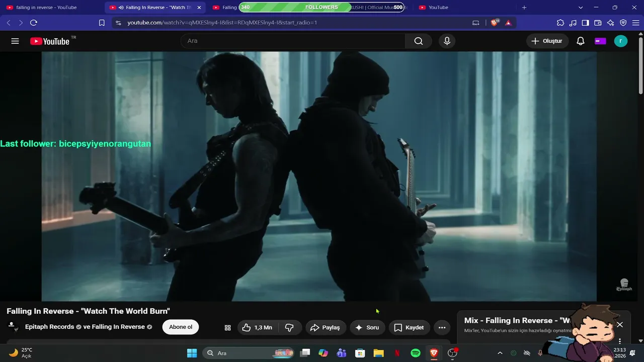Open the Brave Shields lion icon
Image resolution: width=644 pixels, height=362 pixels.
pyautogui.click(x=495, y=23)
